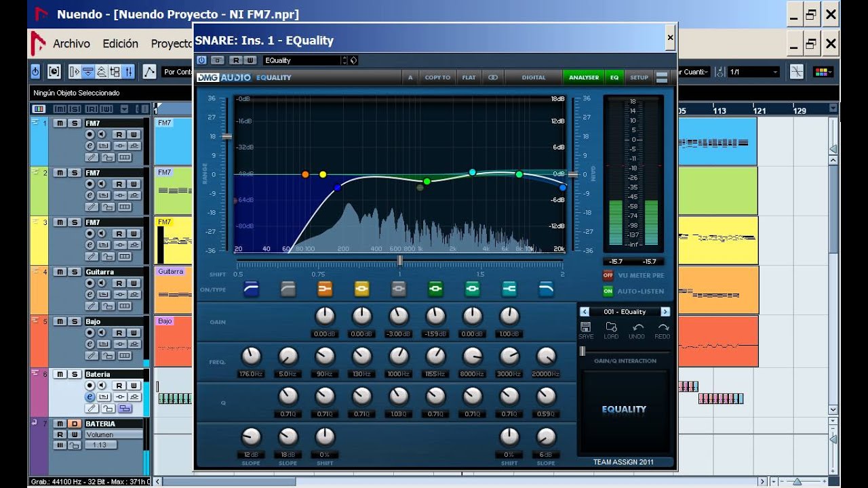Open the 1/1 quantize dropdown
The image size is (868, 488).
(x=753, y=72)
